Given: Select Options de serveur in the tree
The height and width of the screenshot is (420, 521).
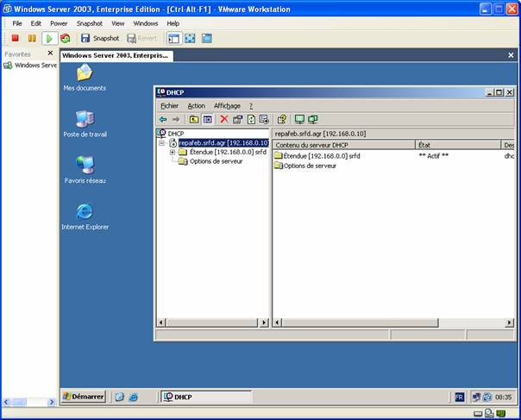Looking at the screenshot, I should (x=216, y=161).
